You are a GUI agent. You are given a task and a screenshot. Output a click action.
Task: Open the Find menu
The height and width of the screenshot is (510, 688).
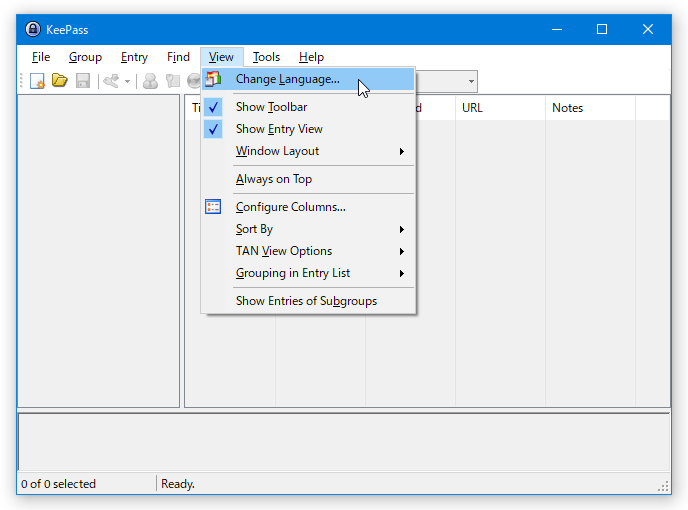[x=178, y=57]
